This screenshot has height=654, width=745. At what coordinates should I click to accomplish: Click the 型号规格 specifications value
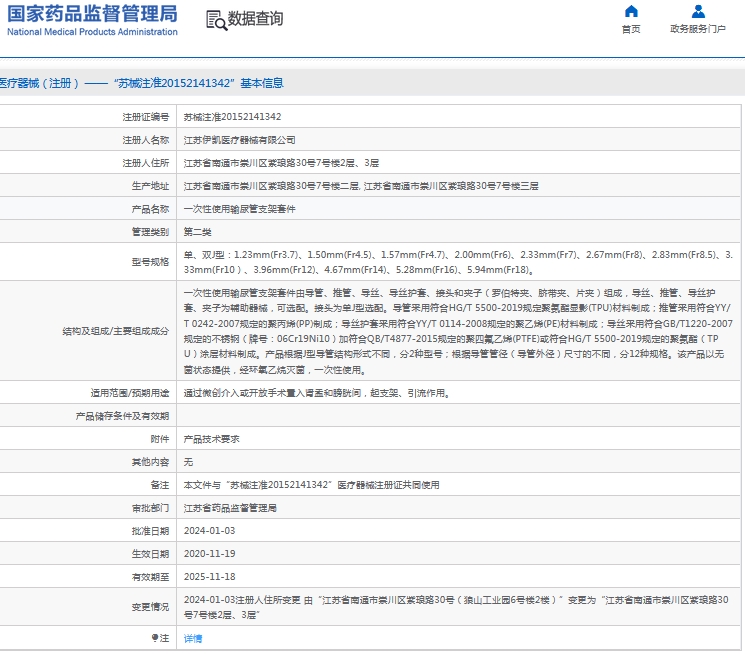tap(458, 262)
